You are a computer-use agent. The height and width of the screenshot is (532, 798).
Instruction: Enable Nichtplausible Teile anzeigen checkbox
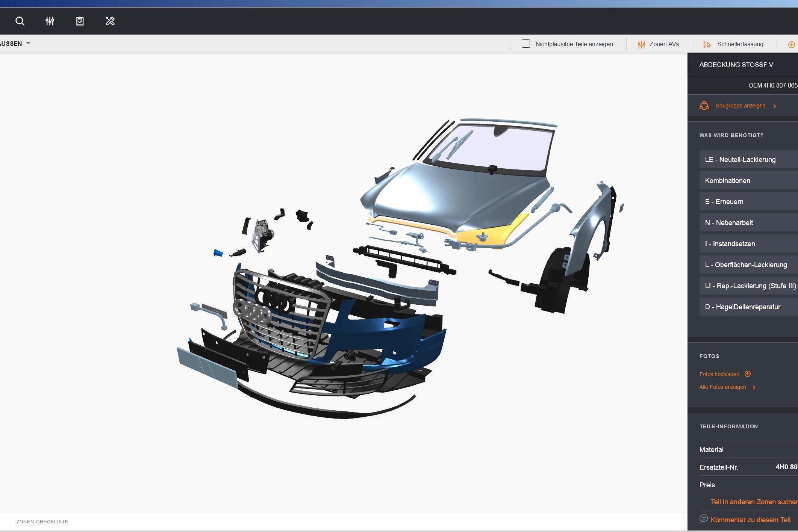click(525, 44)
